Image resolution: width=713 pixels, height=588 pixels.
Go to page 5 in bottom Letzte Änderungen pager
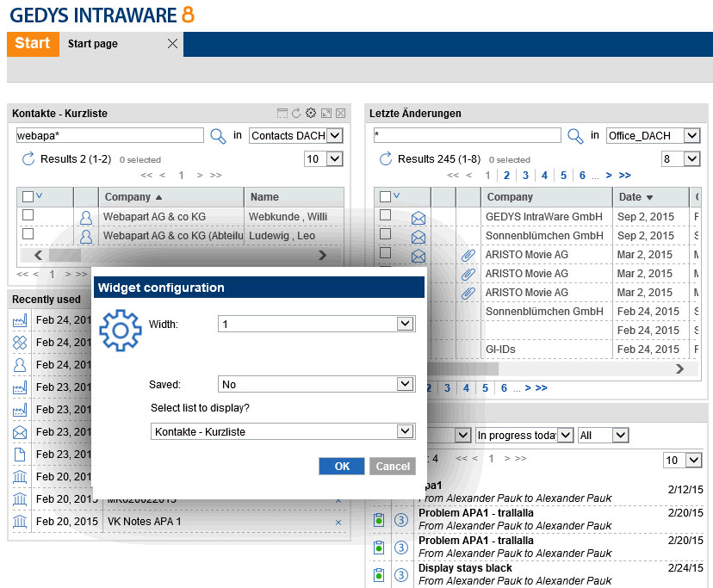click(485, 388)
